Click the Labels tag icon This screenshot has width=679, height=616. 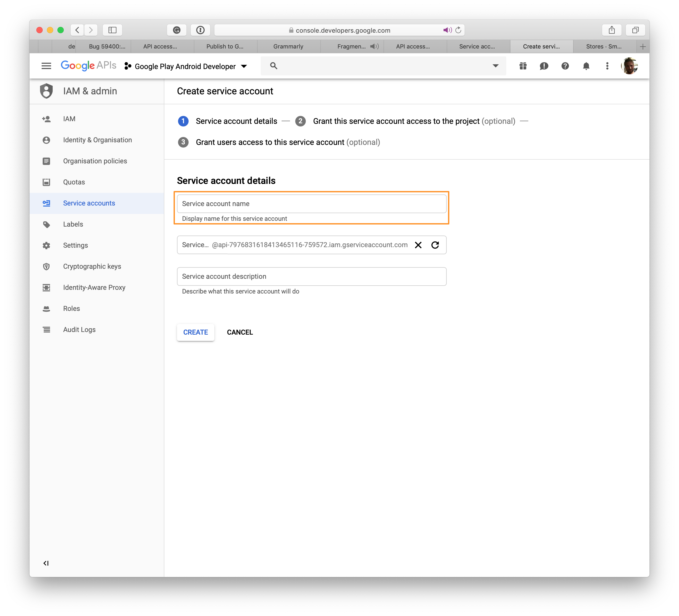(x=47, y=224)
